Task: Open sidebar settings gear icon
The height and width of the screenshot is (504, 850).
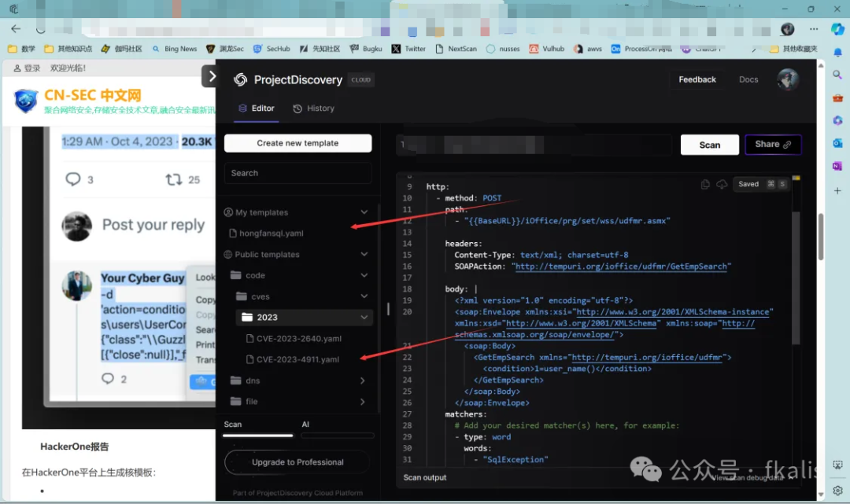Action: point(837,491)
